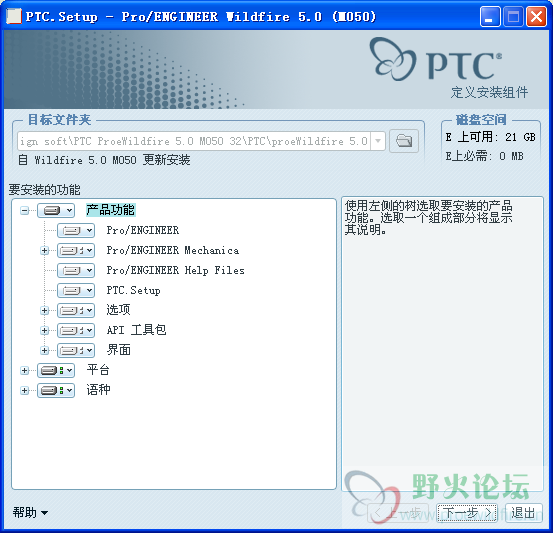Open install-state dropdown for 平台
This screenshot has width=553, height=533.
(56, 371)
